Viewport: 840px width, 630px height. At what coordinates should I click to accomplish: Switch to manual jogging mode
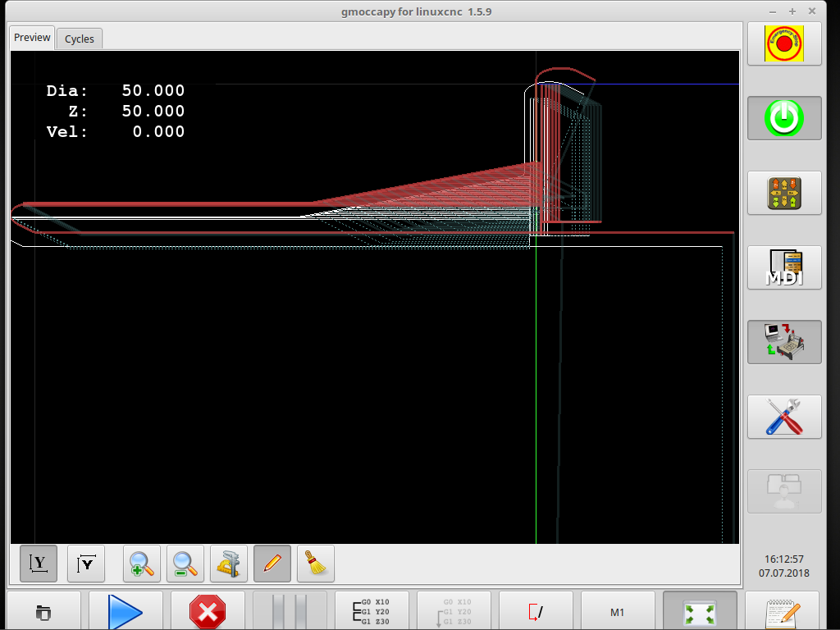(x=784, y=193)
